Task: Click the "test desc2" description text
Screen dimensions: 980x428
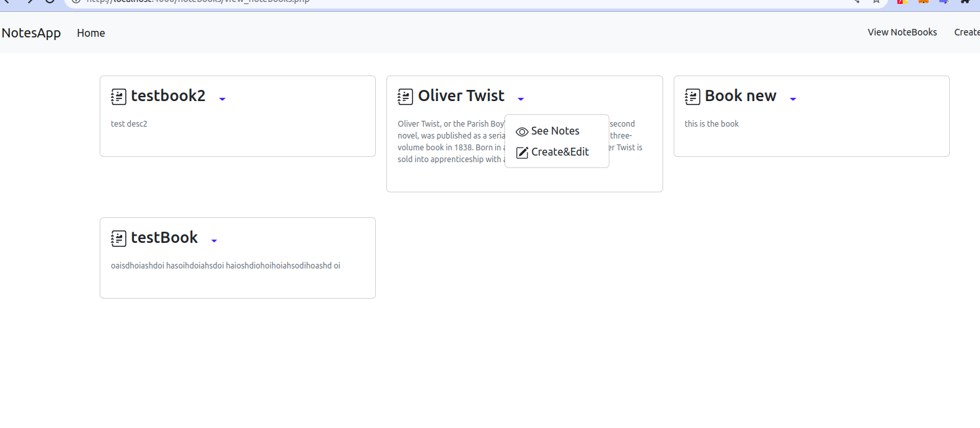Action: pos(129,123)
